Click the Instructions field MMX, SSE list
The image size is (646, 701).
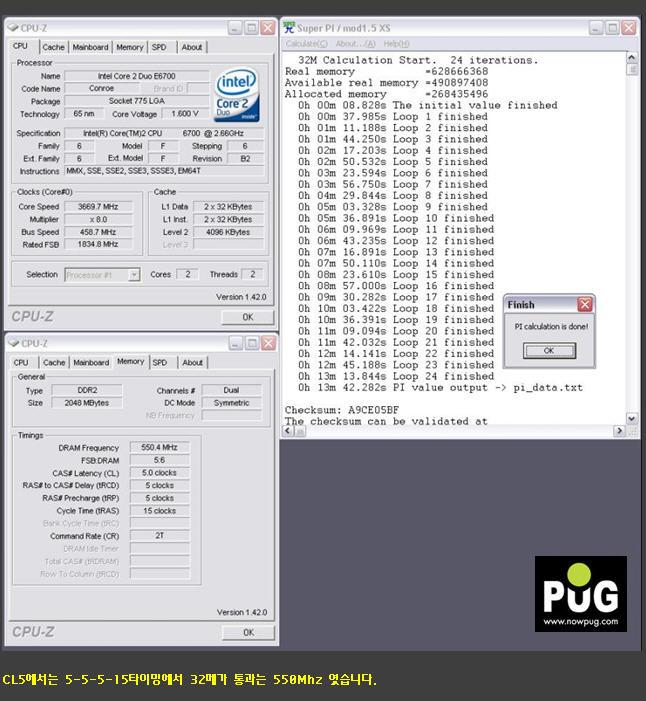click(165, 171)
